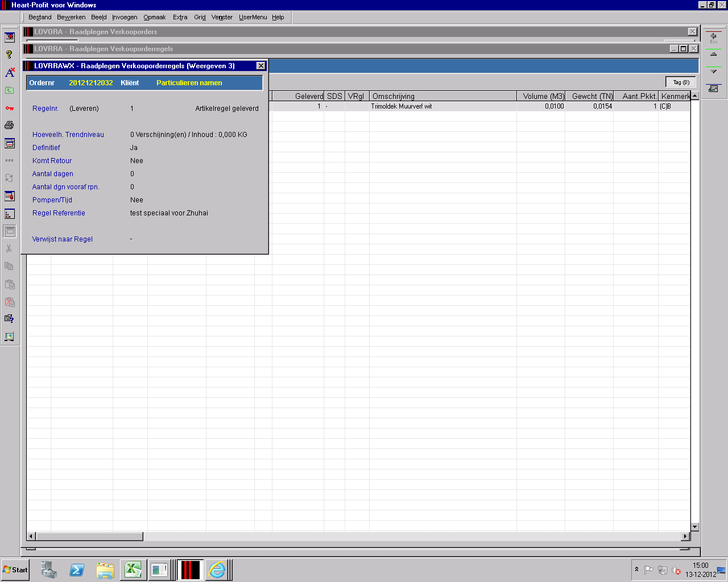The height and width of the screenshot is (582, 728).
Task: Click the 'A' with red X font icon
Action: coord(9,72)
